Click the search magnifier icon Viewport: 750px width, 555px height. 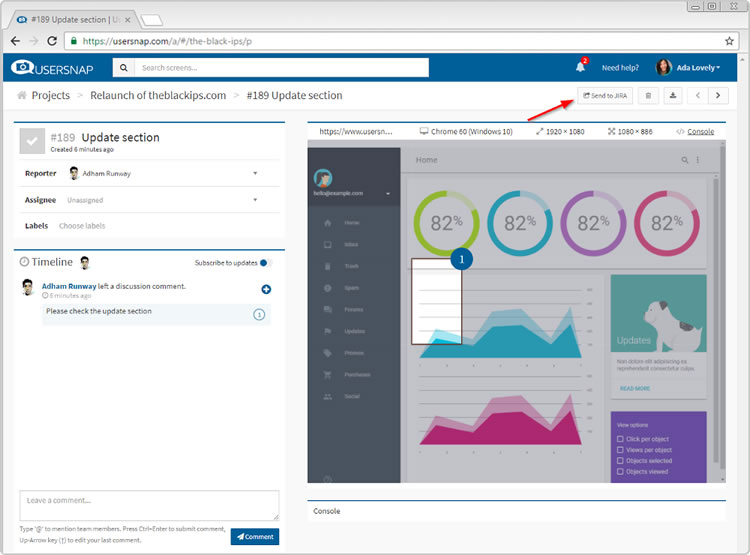(124, 68)
